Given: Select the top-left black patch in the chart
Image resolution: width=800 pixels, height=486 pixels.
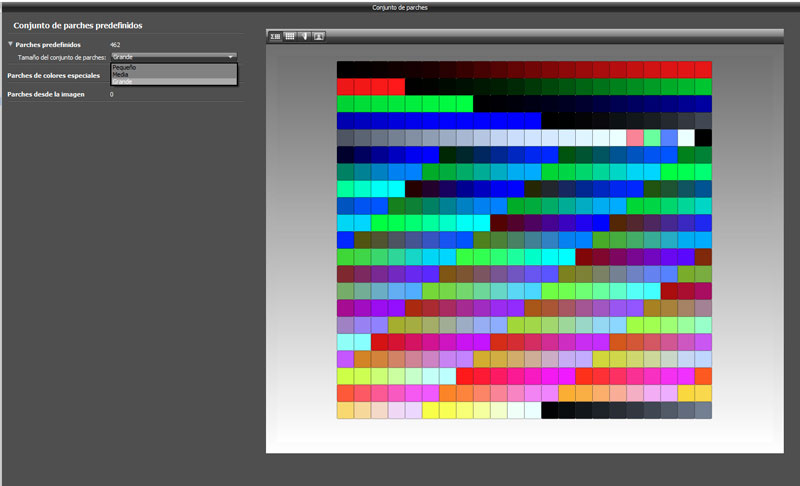Looking at the screenshot, I should click(345, 70).
